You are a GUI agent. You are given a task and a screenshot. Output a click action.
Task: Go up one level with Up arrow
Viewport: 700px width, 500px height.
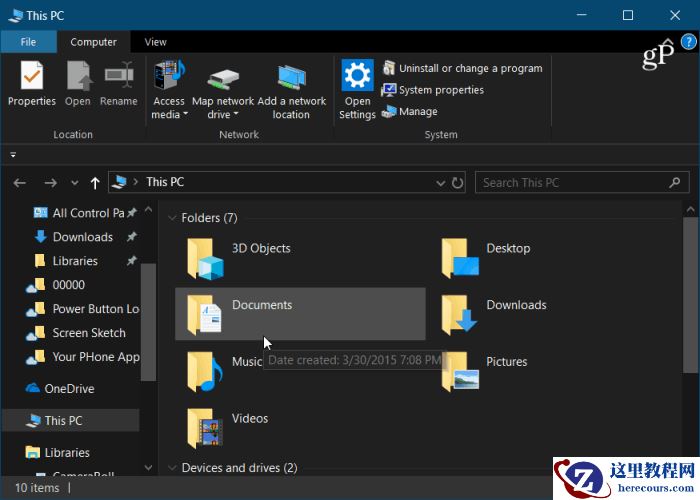[x=95, y=183]
